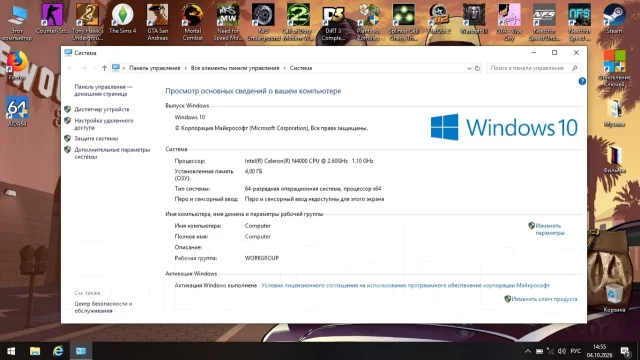Image resolution: width=640 pixels, height=360 pixels.
Task: Launch Internet Explorer from the taskbar
Action: coord(58,351)
